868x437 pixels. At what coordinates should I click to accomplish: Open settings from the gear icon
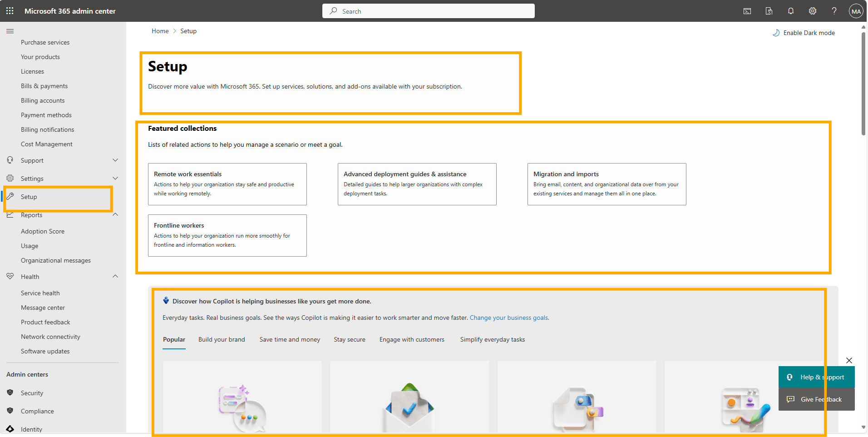point(813,11)
